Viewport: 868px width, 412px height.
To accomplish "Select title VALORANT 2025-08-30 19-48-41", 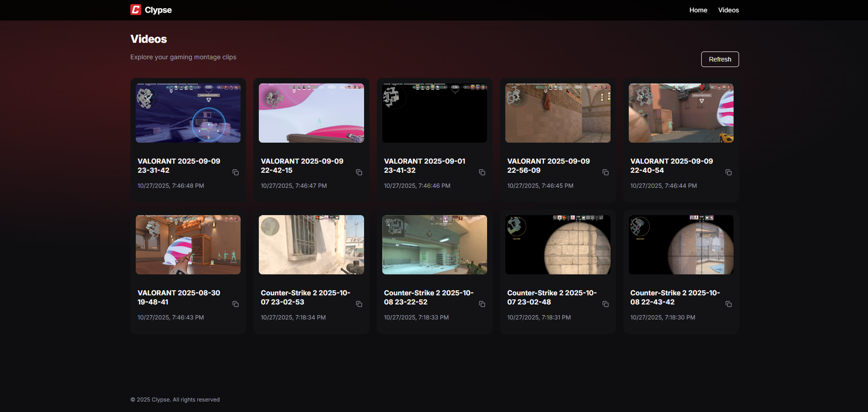I will point(179,298).
